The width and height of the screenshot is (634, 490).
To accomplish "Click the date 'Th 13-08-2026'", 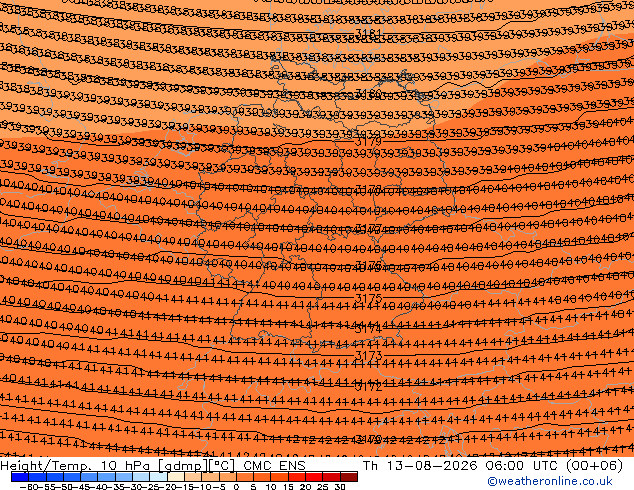I will coord(420,466).
